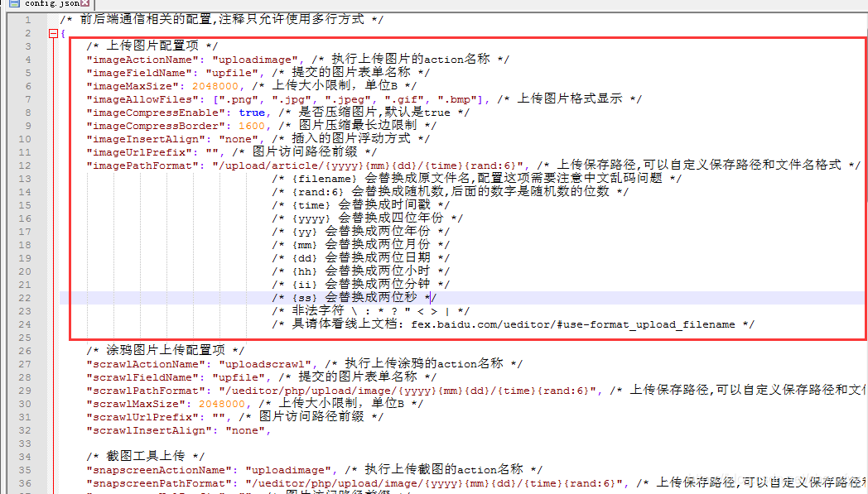The width and height of the screenshot is (868, 494).
Task: Close the config.json tab via its X icon
Action: click(85, 3)
